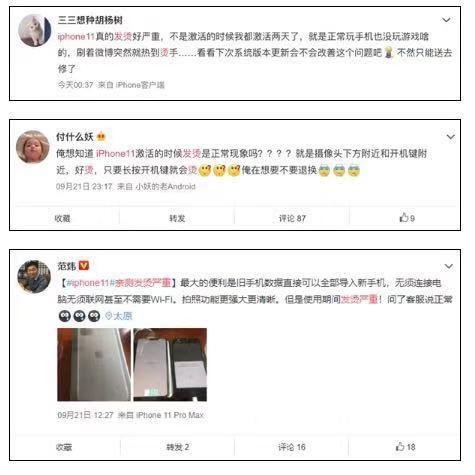Like the 付什么妖 post with 9 likes

tap(407, 218)
